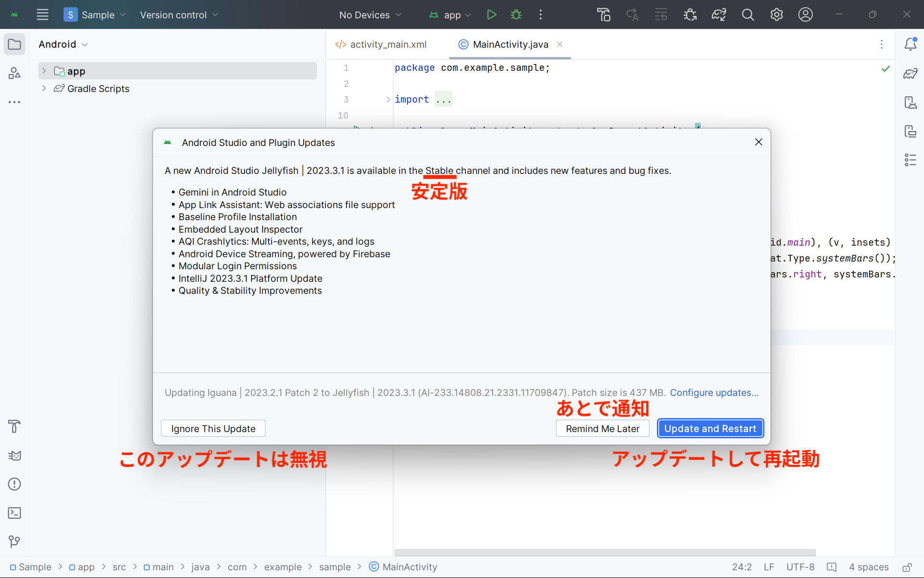The image size is (924, 578).
Task: Open the list-style sidebar icon below Device Explorer
Action: [910, 160]
